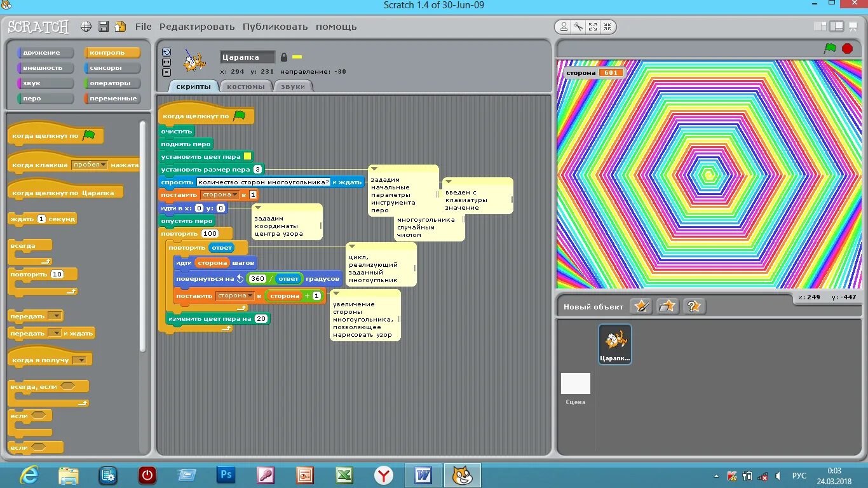Click the pen color change value 20

261,318
